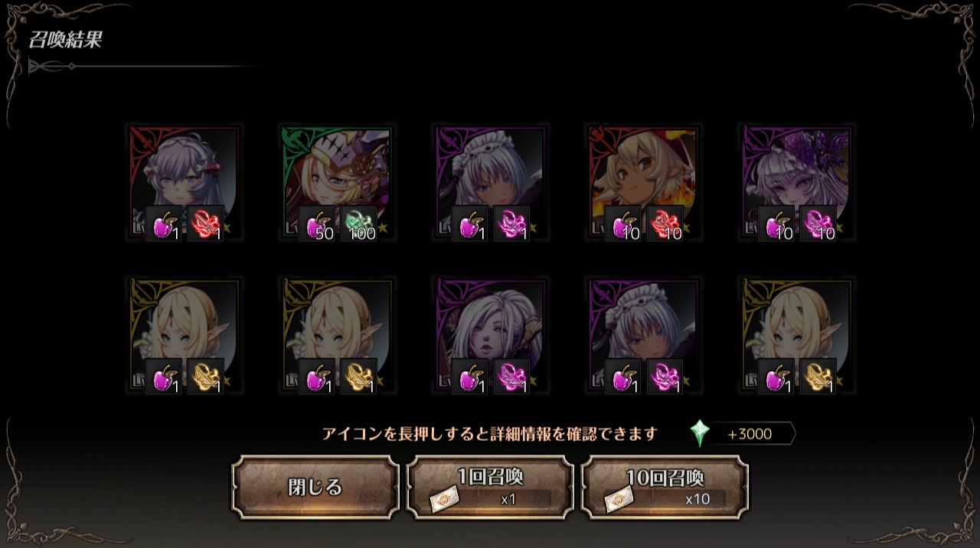Screen dimensions: 980x548
Task: Select the green-framed blonde witch character
Action: [338, 183]
